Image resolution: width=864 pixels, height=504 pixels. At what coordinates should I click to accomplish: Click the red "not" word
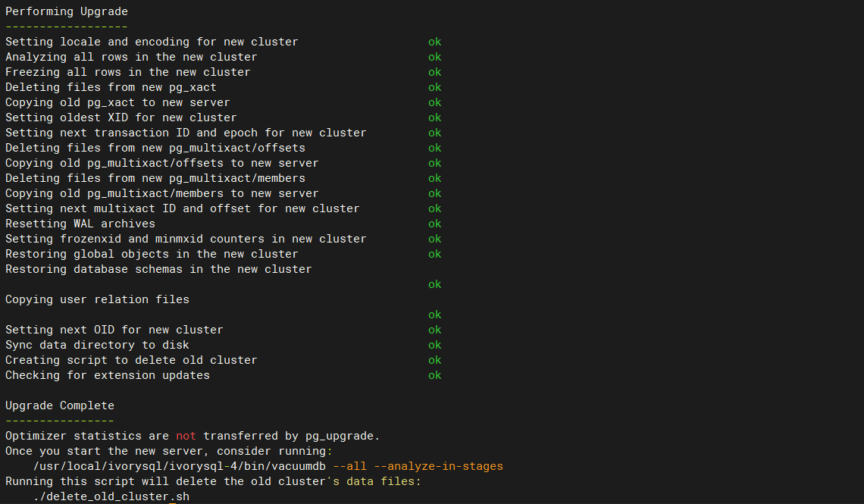point(186,436)
